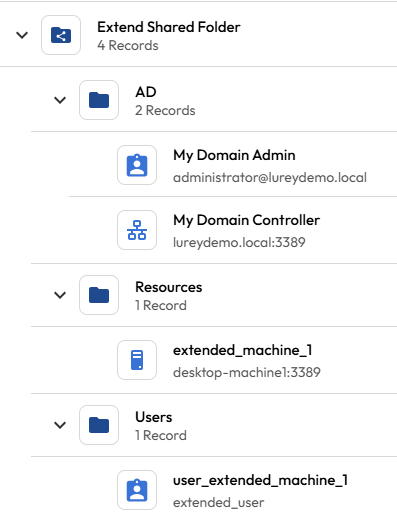397x523 pixels.
Task: Collapse the AD folder chevron
Action: tap(60, 100)
